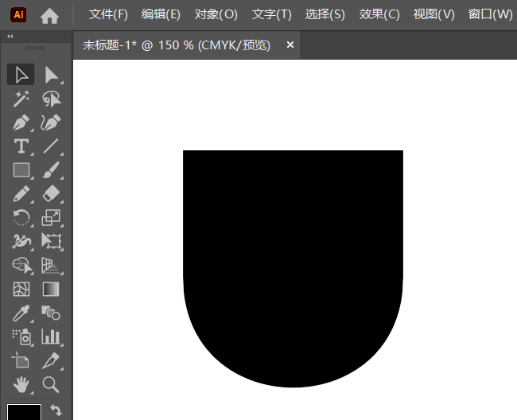Image resolution: width=517 pixels, height=420 pixels.
Task: Close the 未标题-1 document tab
Action: pos(290,45)
